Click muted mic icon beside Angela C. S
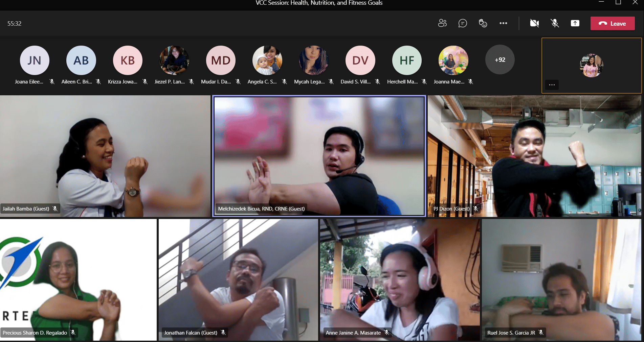644x342 pixels. [x=285, y=81]
